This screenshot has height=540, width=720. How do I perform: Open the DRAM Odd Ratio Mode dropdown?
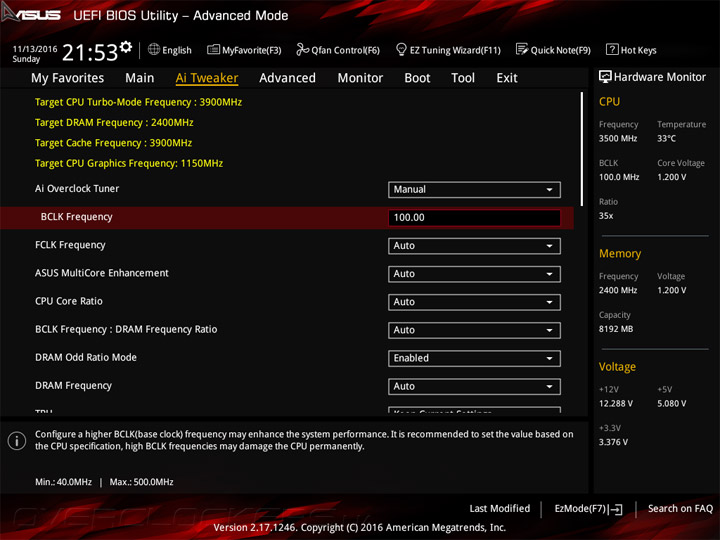(474, 358)
